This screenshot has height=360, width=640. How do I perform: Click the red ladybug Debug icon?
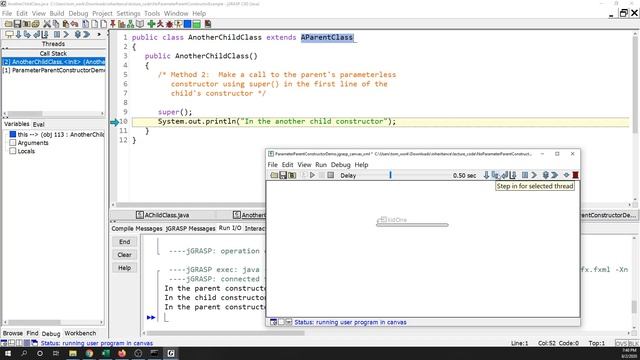[x=169, y=24]
